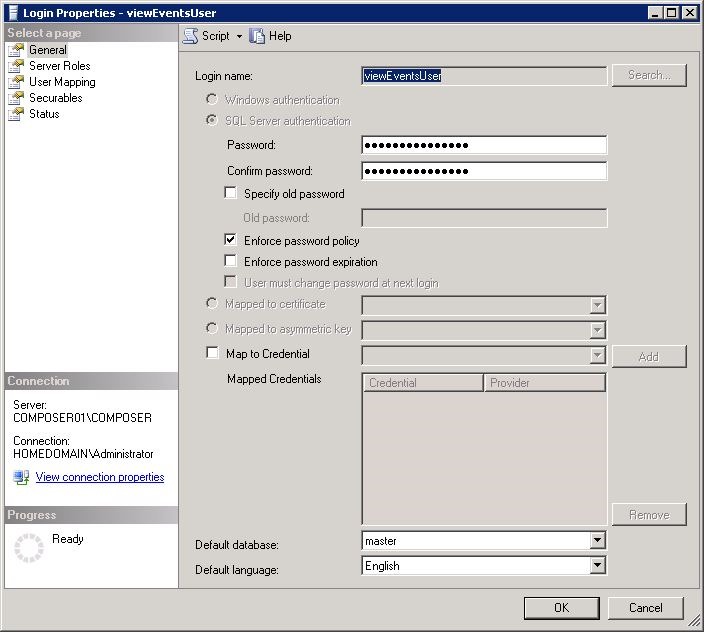The image size is (704, 632).
Task: Select the General page icon
Action: click(16, 50)
